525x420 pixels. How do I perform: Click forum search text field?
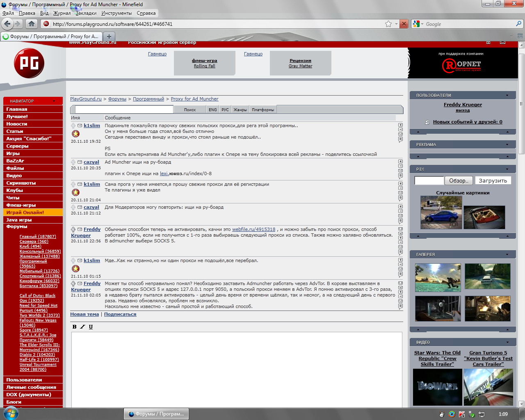[124, 110]
